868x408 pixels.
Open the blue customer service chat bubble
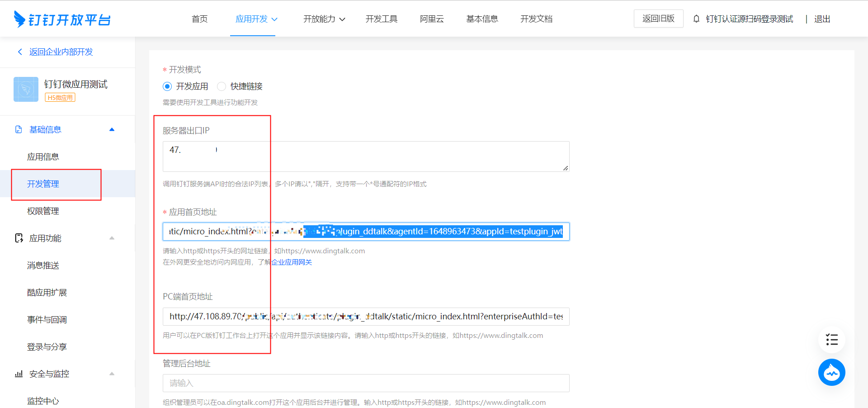(831, 372)
